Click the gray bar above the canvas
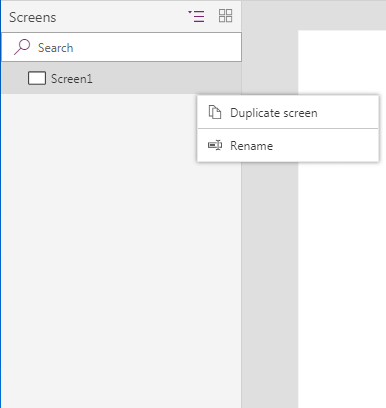The height and width of the screenshot is (408, 386). 313,15
